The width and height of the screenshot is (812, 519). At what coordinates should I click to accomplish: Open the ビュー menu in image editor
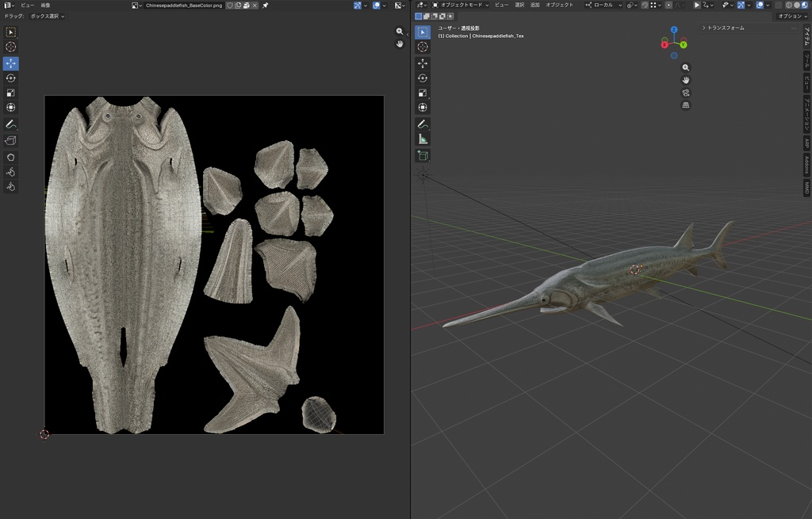[x=28, y=6]
